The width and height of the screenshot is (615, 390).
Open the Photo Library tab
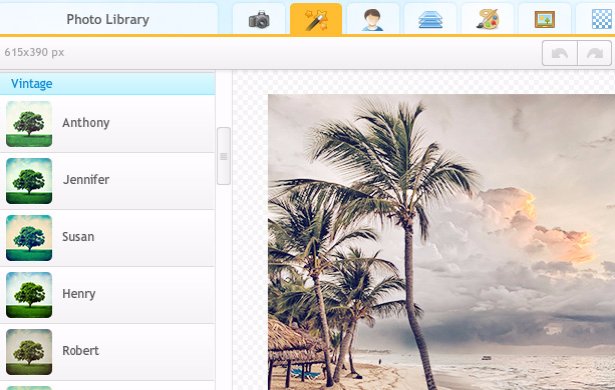pyautogui.click(x=108, y=19)
